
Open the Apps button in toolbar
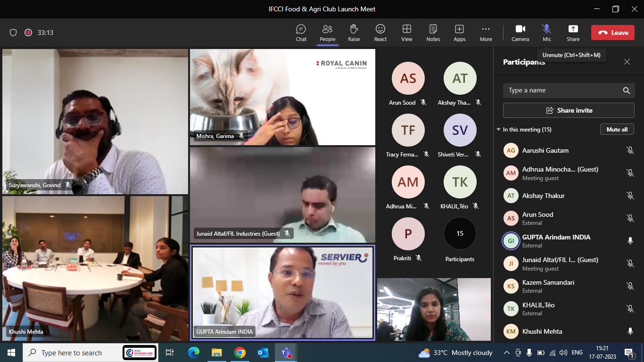[x=459, y=33]
